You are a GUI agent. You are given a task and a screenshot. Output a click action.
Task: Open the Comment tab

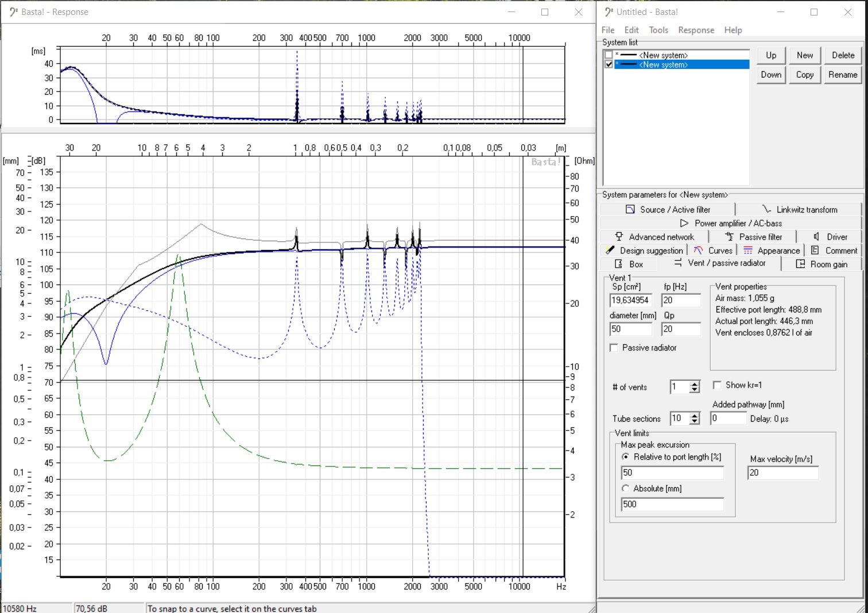coord(834,250)
